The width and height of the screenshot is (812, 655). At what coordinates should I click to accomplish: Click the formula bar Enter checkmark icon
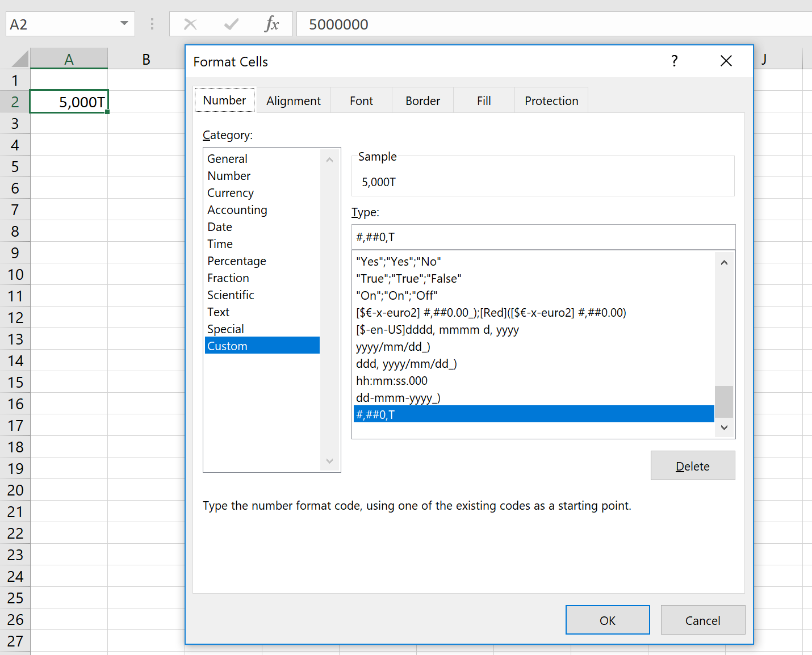pyautogui.click(x=231, y=24)
